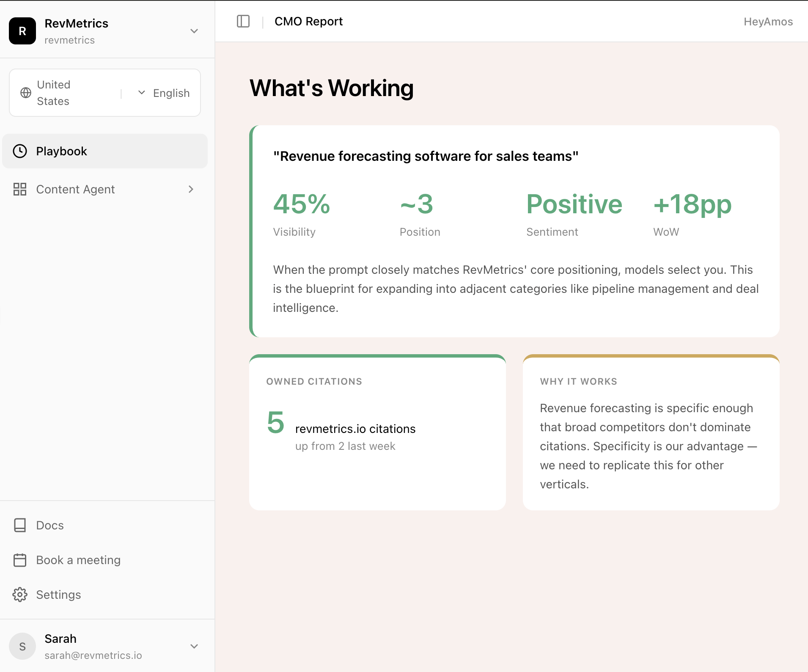
Task: Click the CMO Report title
Action: (x=308, y=21)
